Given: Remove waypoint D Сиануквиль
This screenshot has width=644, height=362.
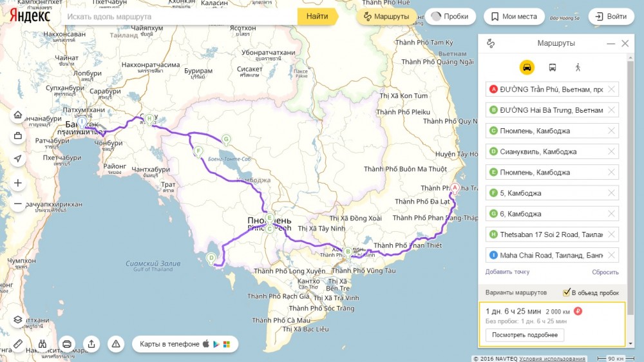Looking at the screenshot, I should coord(612,151).
